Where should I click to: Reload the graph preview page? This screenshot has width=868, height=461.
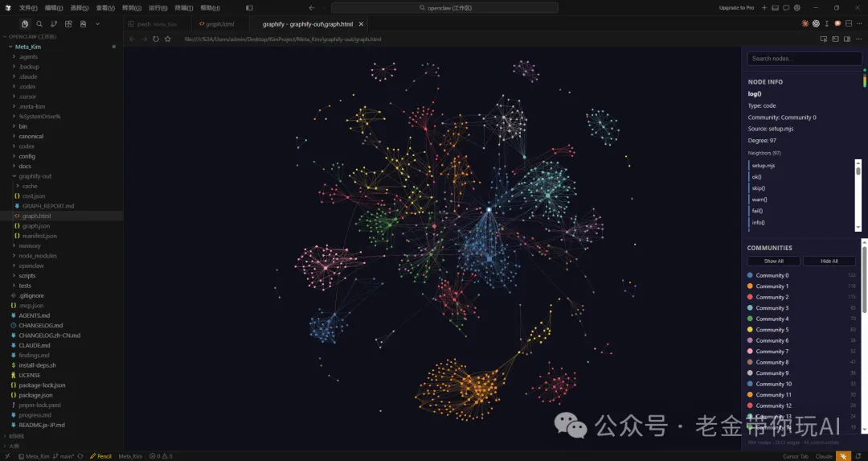pyautogui.click(x=156, y=39)
